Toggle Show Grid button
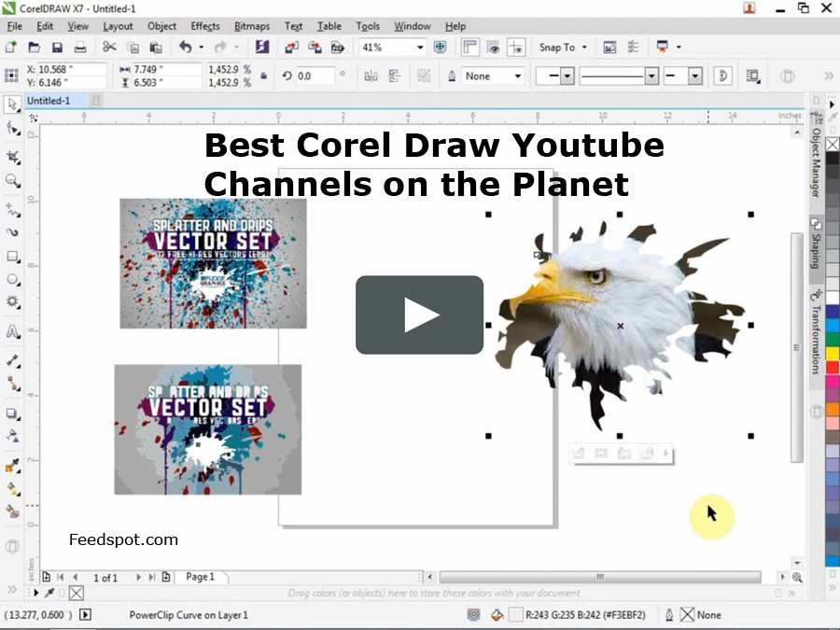The image size is (840, 630). [493, 48]
